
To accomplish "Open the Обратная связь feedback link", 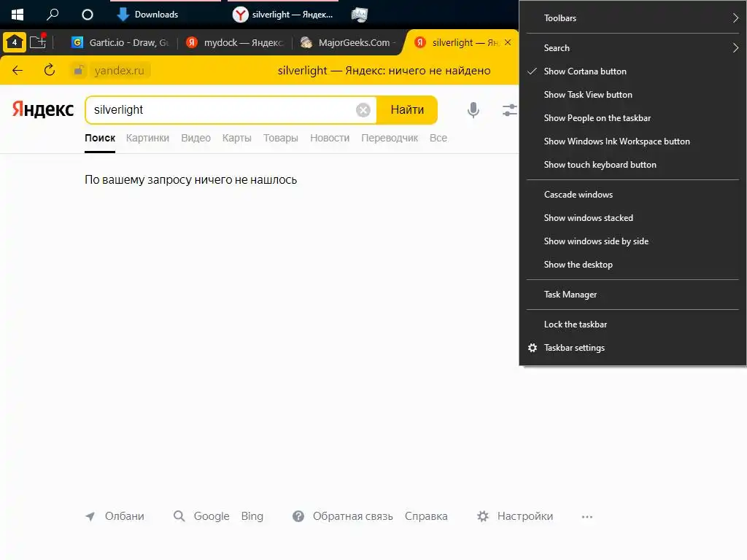I will pos(352,516).
